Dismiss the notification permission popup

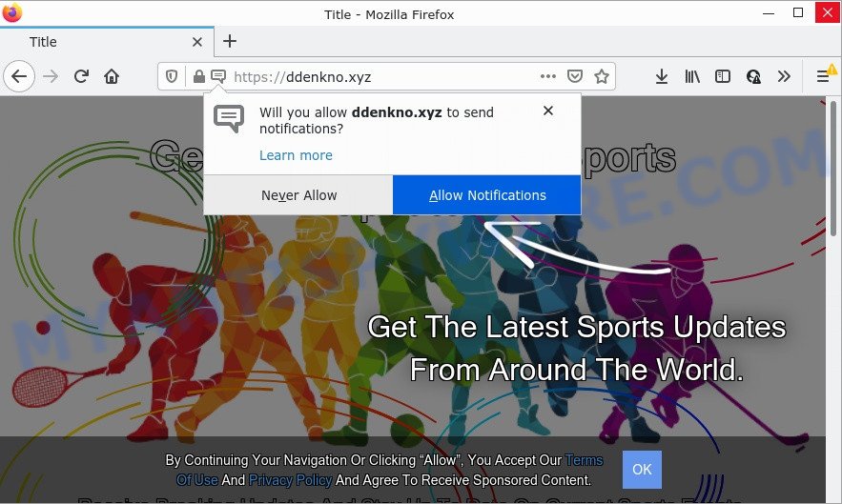pyautogui.click(x=547, y=111)
